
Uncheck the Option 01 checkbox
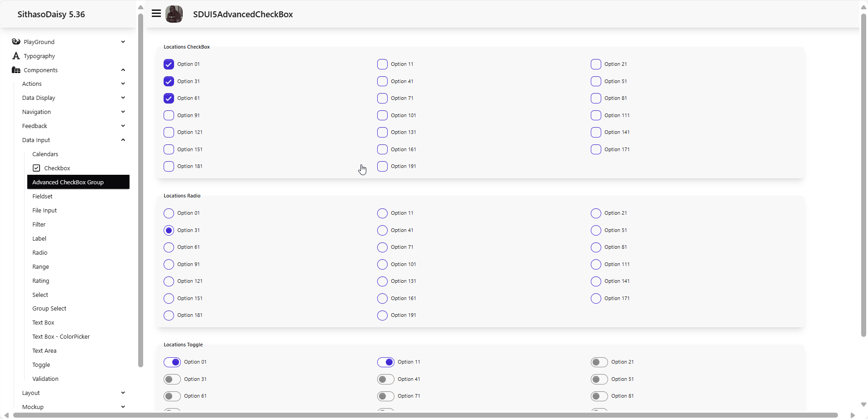[x=169, y=64]
